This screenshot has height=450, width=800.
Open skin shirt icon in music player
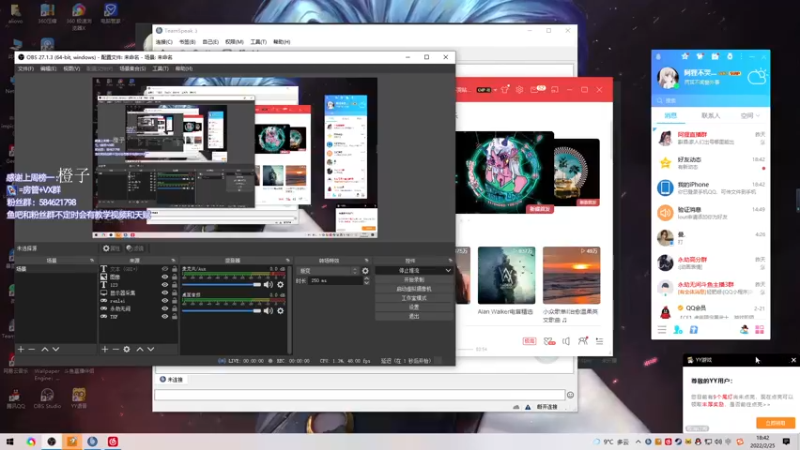[505, 90]
